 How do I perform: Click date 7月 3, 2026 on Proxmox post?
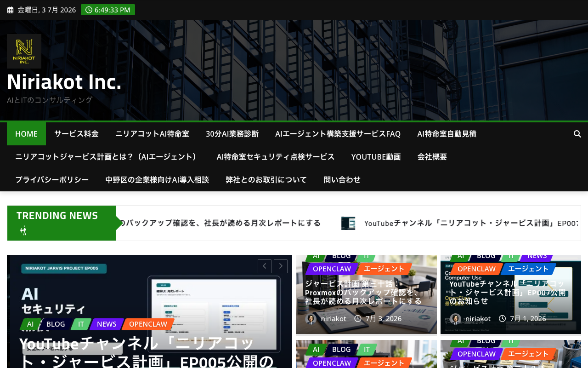[384, 319]
